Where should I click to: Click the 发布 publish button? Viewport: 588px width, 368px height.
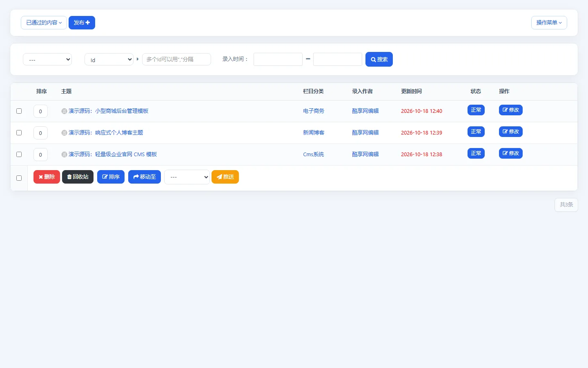(82, 23)
